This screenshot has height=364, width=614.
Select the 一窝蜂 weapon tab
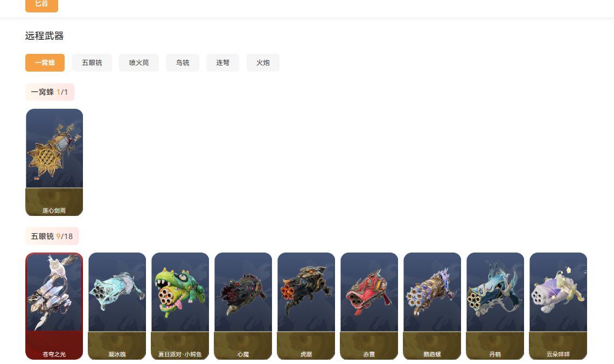pyautogui.click(x=45, y=62)
